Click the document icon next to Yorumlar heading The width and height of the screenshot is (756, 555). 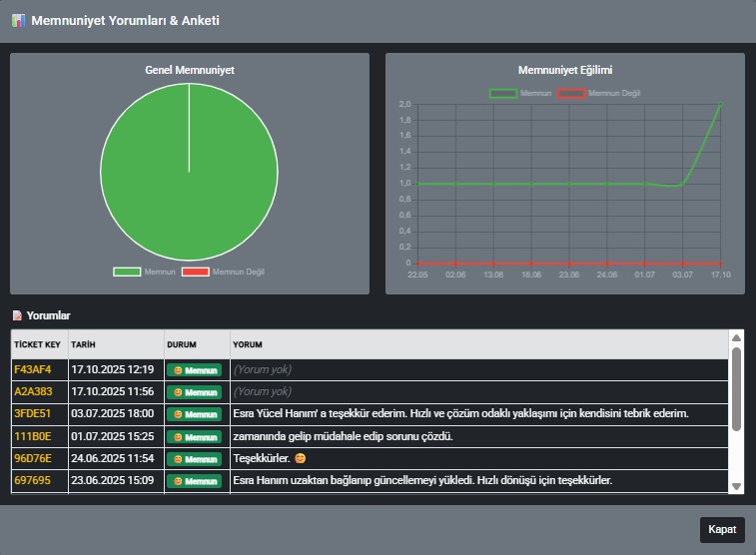click(17, 315)
